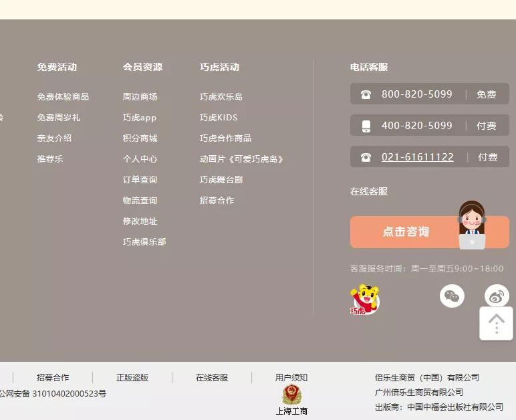The width and height of the screenshot is (516, 420).
Task: Open 亲友介绍 link
Action: (54, 138)
